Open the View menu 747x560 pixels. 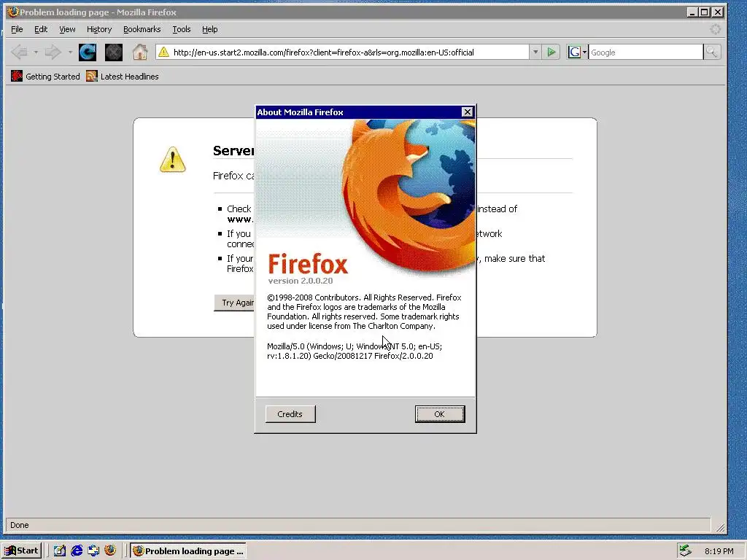pyautogui.click(x=67, y=29)
